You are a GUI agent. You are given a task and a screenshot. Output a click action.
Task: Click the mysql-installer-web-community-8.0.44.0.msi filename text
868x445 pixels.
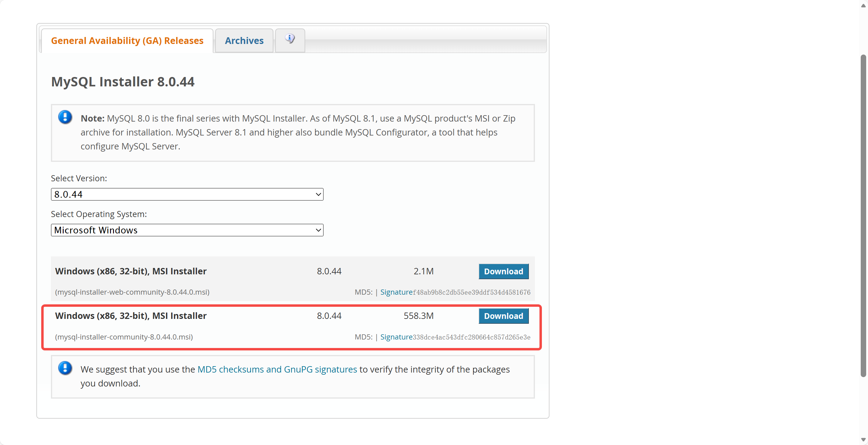132,292
